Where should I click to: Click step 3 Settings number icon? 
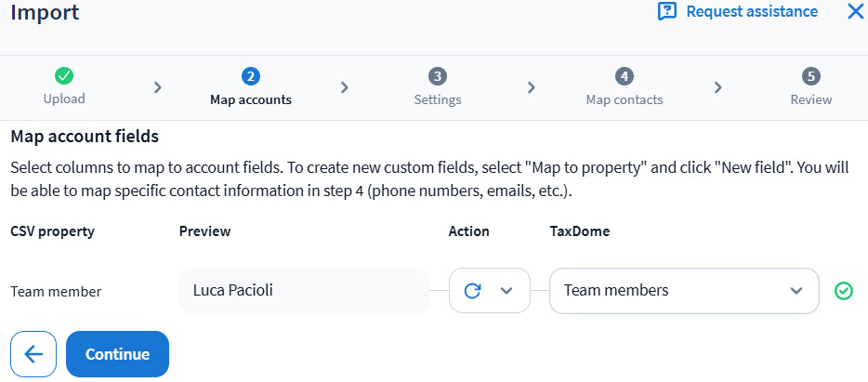[x=438, y=76]
